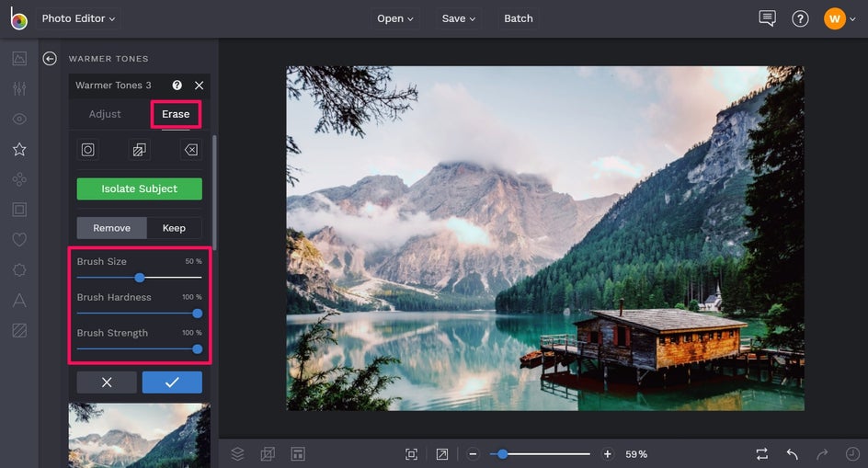
Task: Open the Image Manager sidebar icon
Action: (19, 58)
